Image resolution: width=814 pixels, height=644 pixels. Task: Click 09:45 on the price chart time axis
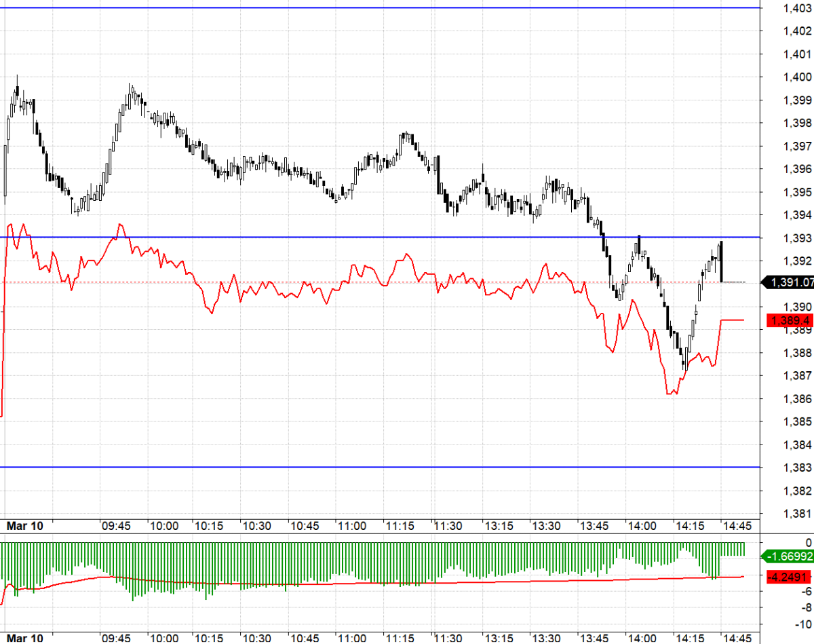[x=116, y=526]
